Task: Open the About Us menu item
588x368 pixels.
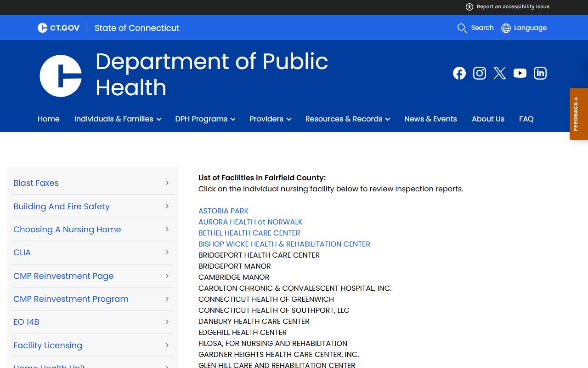Action: pyautogui.click(x=488, y=119)
